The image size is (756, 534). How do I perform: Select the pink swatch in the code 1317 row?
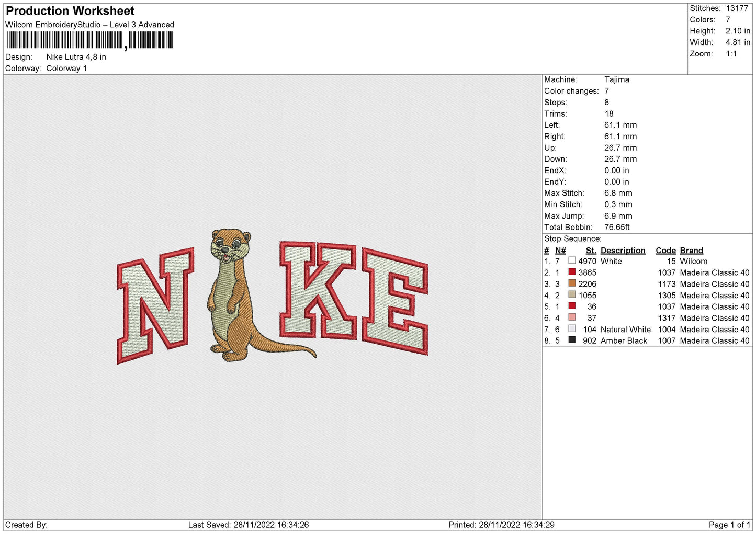[572, 317]
